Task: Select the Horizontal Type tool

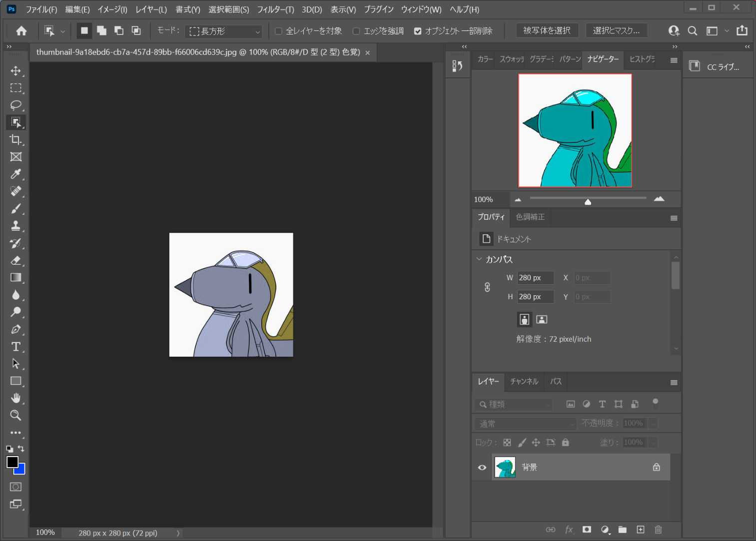Action: click(16, 347)
